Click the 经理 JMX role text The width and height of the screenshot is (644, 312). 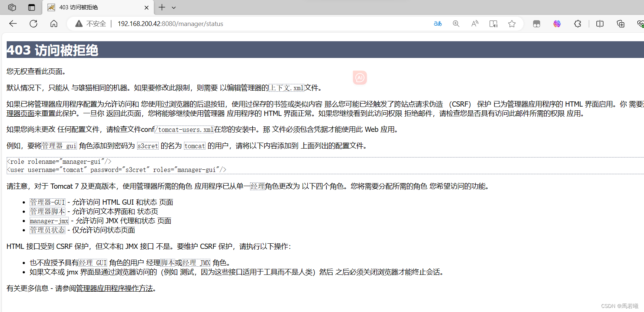tap(196, 263)
